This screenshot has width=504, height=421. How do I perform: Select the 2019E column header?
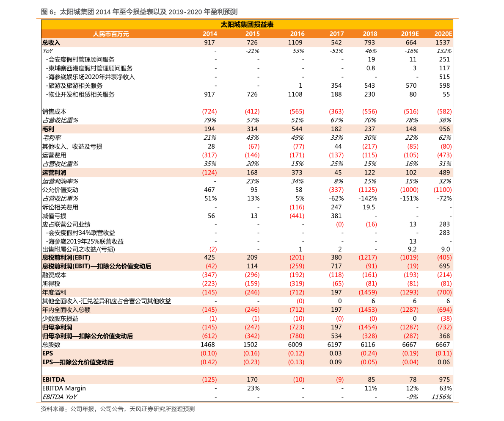[x=410, y=34]
